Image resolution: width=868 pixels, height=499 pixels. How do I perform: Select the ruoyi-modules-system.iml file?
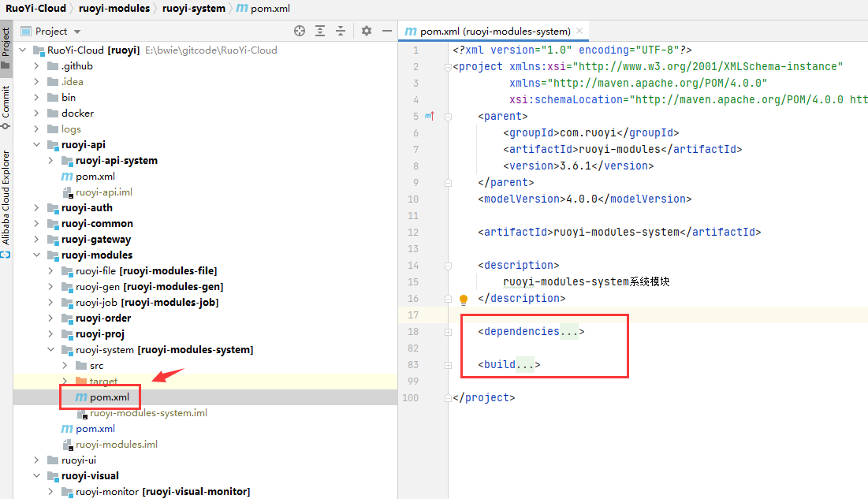point(147,413)
